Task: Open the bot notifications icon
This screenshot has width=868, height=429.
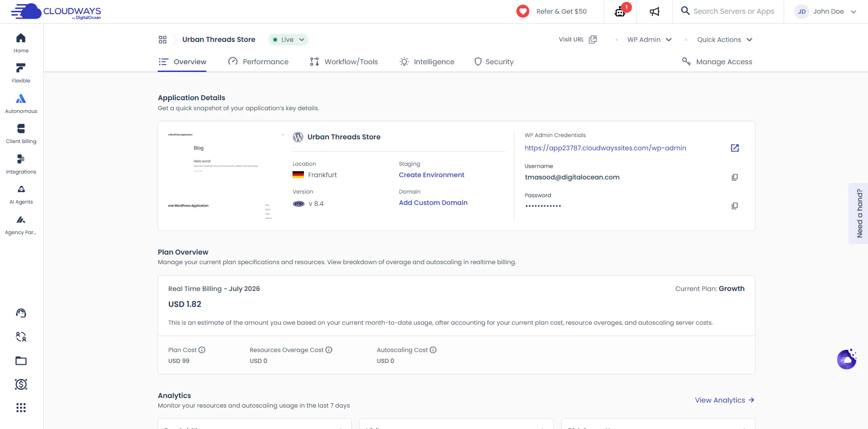Action: 620,11
